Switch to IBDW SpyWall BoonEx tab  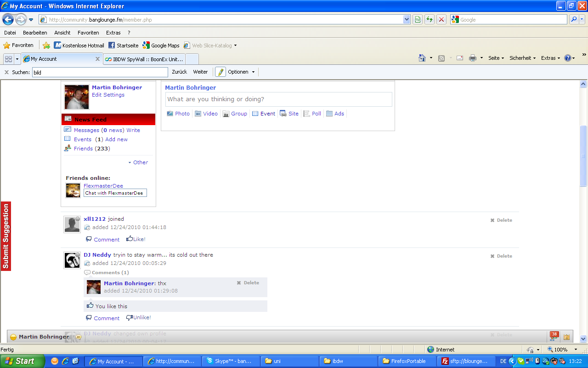click(144, 59)
